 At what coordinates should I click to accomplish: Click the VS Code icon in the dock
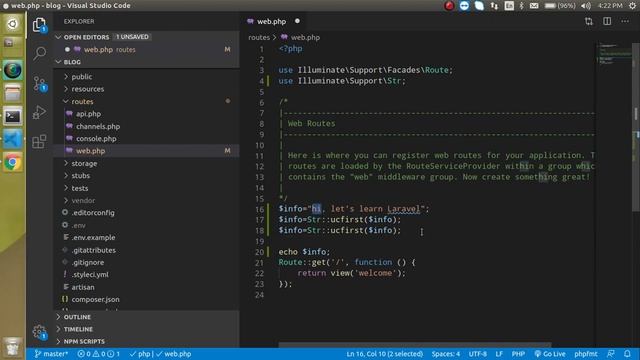(13, 140)
